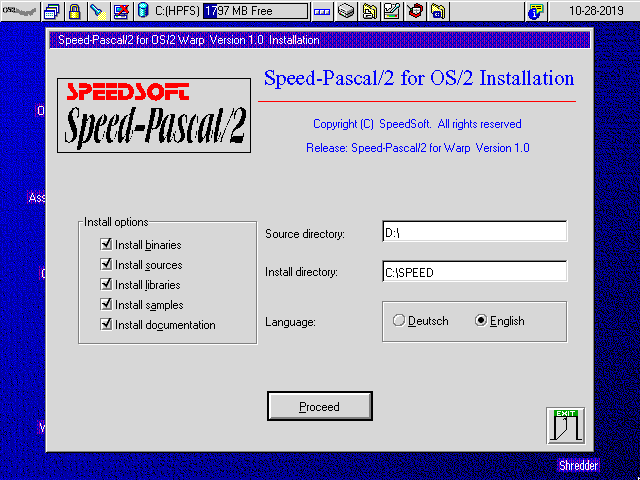Select the Shredder desktop icon label
Screen dimensions: 640x480
pyautogui.click(x=578, y=465)
